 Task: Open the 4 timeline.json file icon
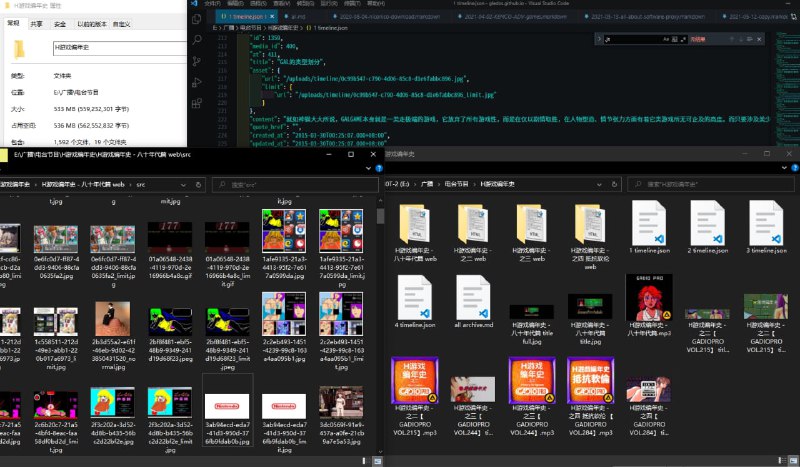pyautogui.click(x=414, y=298)
